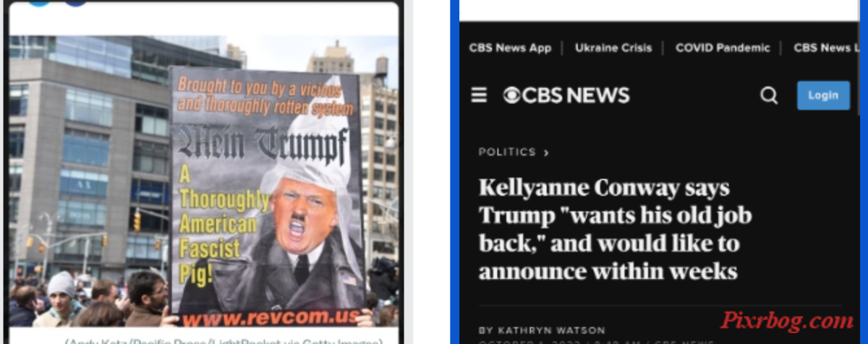Click www.revcom.us text on the sign
This screenshot has height=344, width=868.
pos(268,318)
